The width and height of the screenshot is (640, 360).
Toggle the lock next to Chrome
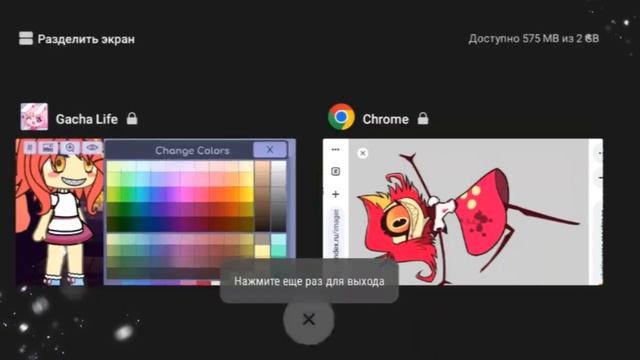coord(423,119)
